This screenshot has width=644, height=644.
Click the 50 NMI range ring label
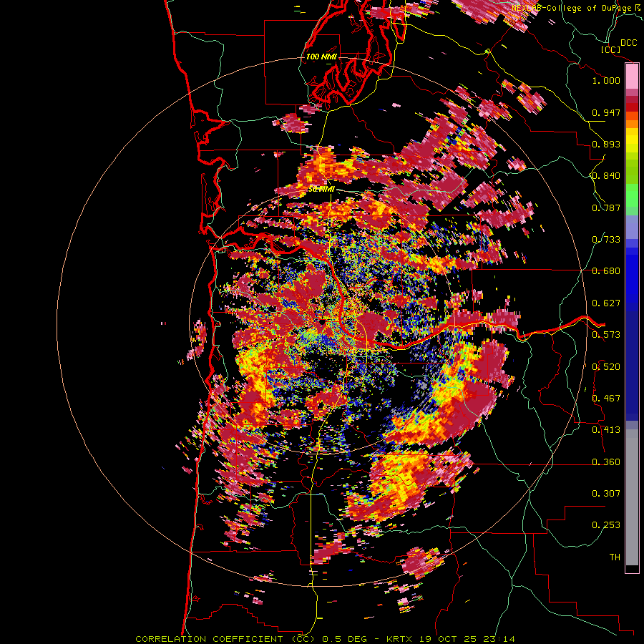click(321, 190)
